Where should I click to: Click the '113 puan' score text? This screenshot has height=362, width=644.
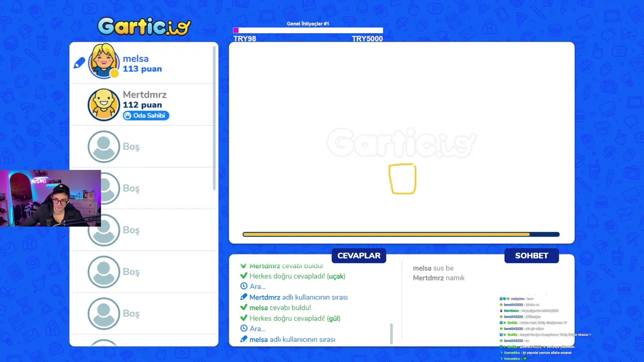tap(142, 69)
